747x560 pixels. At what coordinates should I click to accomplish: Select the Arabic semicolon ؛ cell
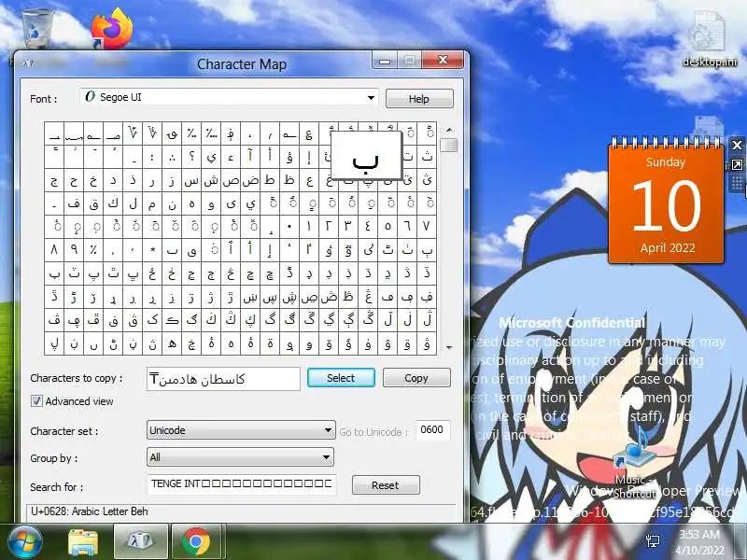(152, 156)
